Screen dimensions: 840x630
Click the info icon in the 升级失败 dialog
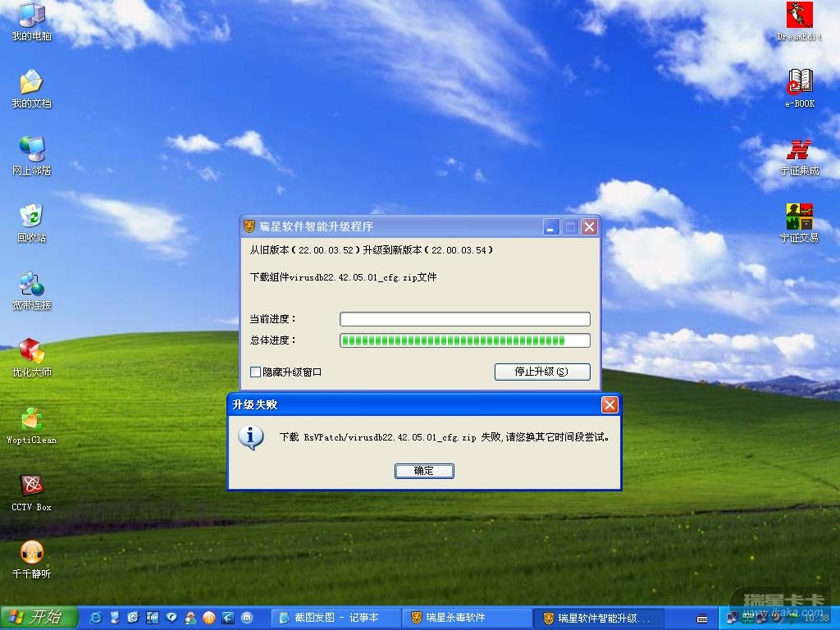(x=251, y=438)
